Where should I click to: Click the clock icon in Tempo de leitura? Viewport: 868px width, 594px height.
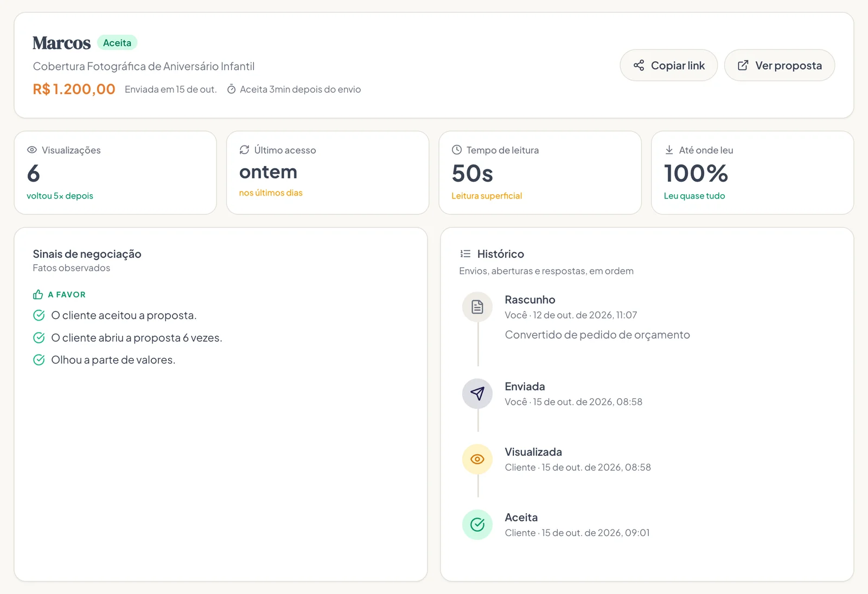(x=457, y=150)
